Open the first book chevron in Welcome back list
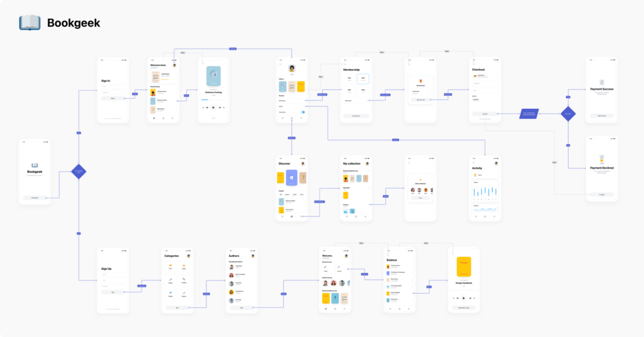 point(177,91)
